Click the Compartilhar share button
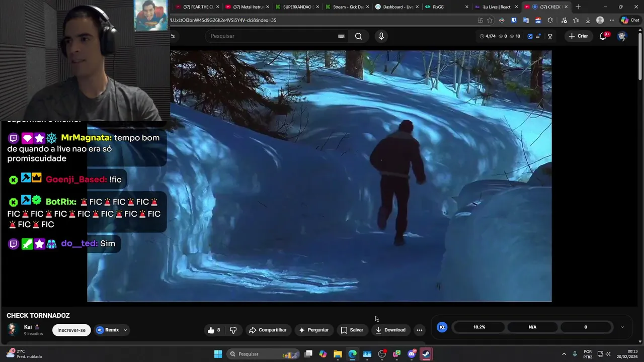 coord(267,330)
